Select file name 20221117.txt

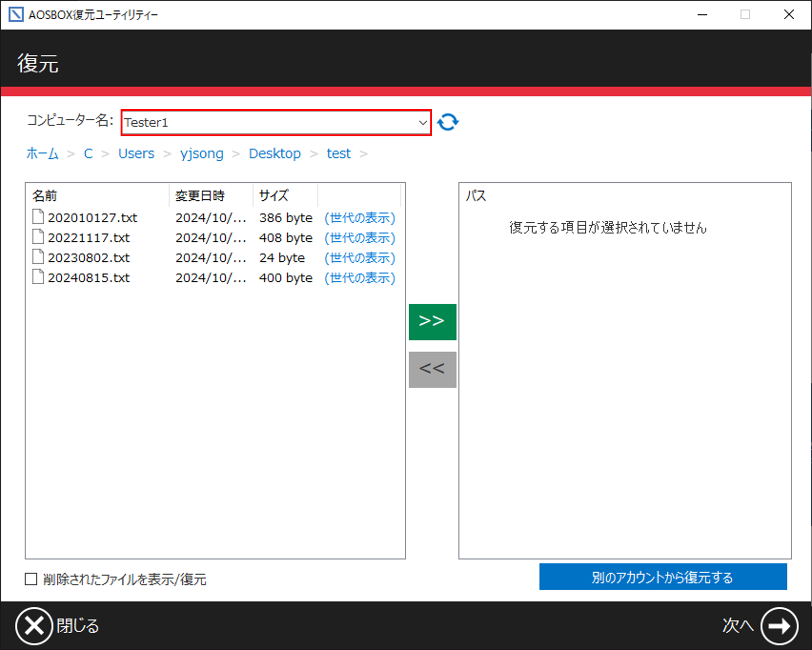[x=88, y=238]
